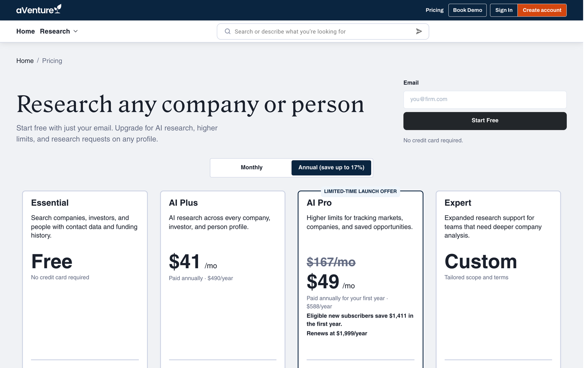
Task: Focus the Email input field
Action: [x=485, y=99]
